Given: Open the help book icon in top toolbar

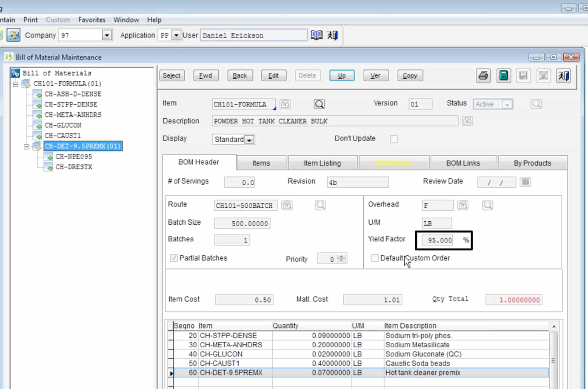Looking at the screenshot, I should (317, 35).
